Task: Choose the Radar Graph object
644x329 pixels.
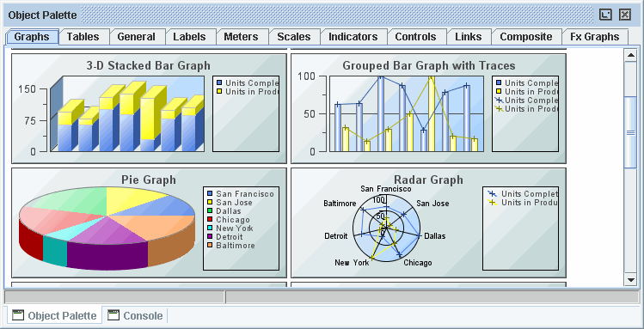Action: (x=428, y=222)
